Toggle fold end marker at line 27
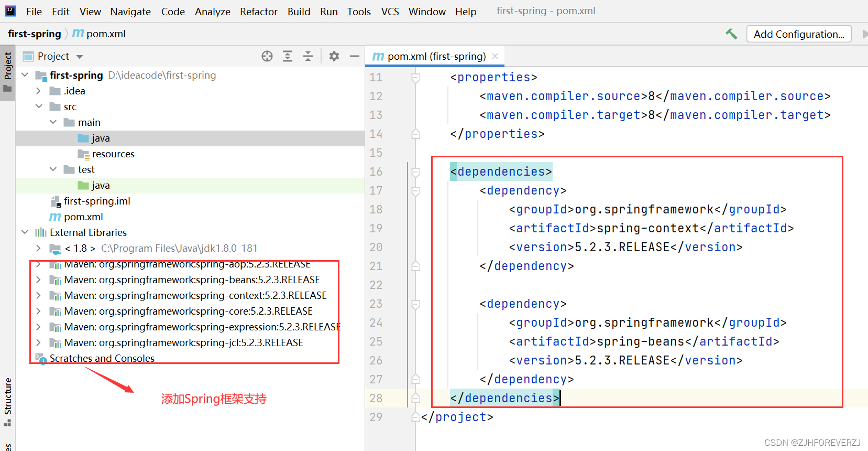This screenshot has height=451, width=868. coord(415,380)
